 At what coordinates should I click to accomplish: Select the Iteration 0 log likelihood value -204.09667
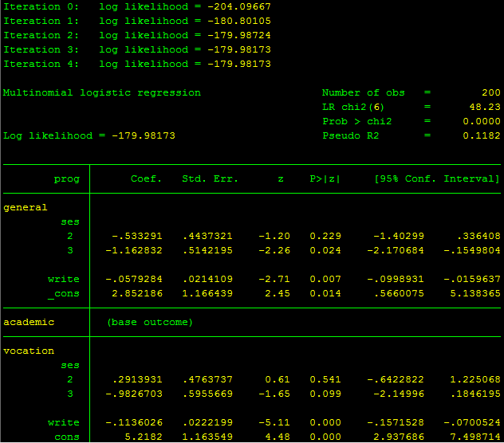[x=239, y=6]
